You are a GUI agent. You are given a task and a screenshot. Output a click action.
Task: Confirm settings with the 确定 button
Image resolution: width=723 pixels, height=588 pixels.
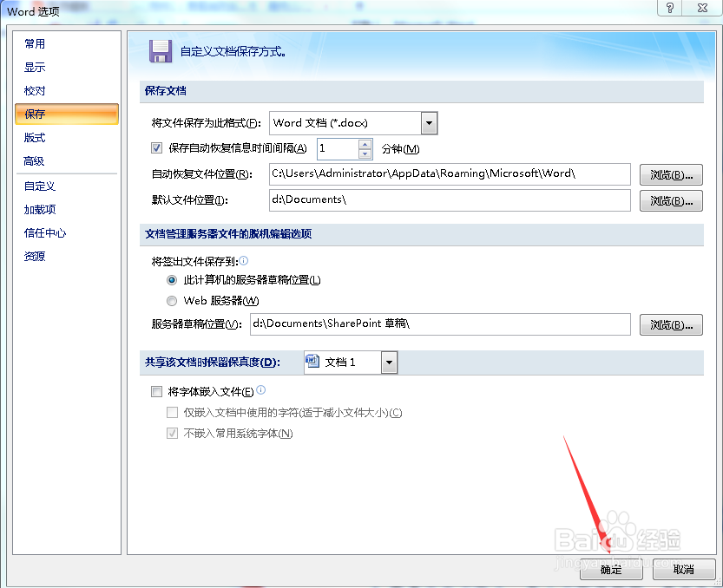pyautogui.click(x=611, y=569)
